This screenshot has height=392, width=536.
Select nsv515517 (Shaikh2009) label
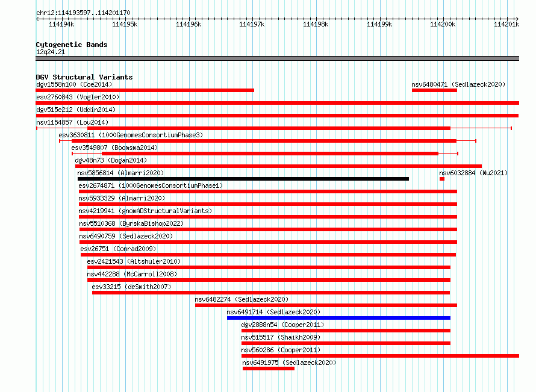pyautogui.click(x=281, y=337)
